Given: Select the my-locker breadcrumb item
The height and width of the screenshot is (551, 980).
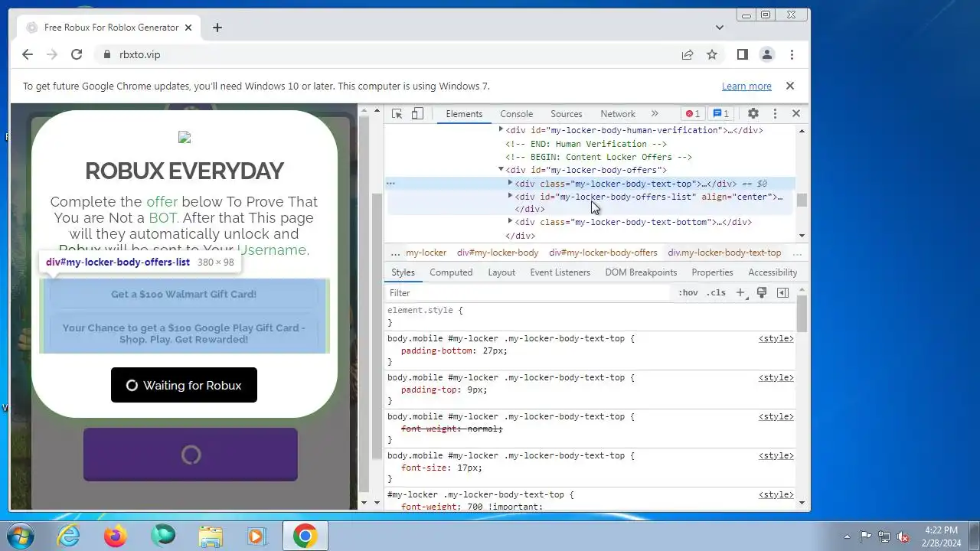Looking at the screenshot, I should [x=426, y=253].
